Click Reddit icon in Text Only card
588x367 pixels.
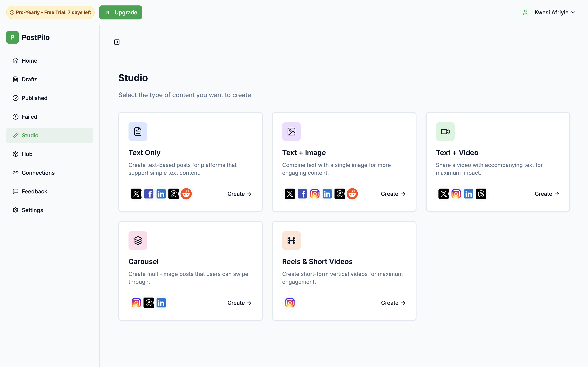coord(186,194)
